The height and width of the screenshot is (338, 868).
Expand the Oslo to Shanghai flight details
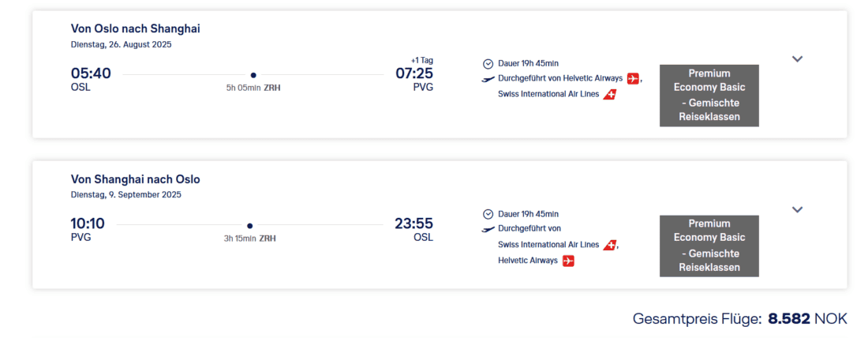(x=797, y=59)
